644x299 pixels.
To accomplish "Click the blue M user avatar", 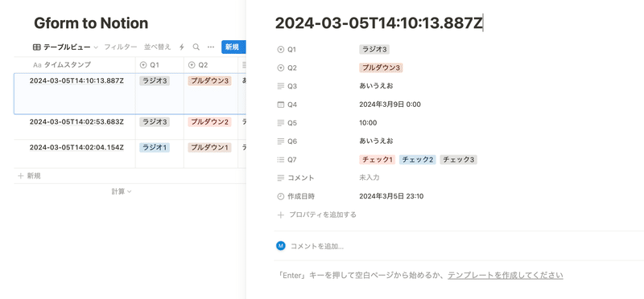I will pos(281,246).
